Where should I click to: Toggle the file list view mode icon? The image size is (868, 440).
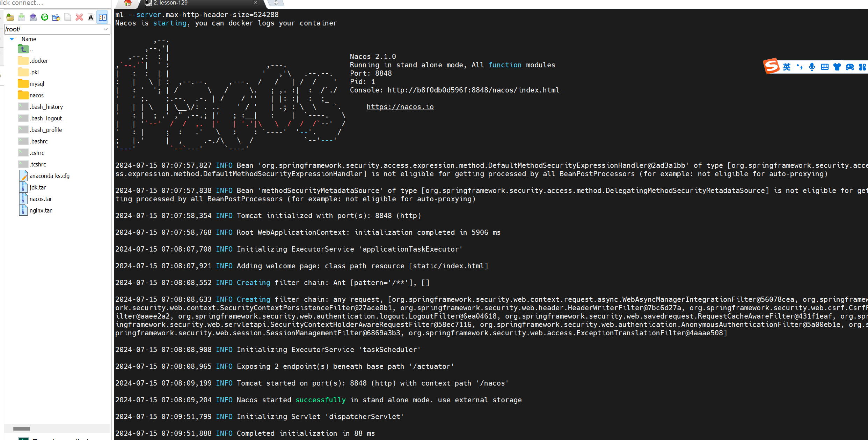click(x=103, y=17)
